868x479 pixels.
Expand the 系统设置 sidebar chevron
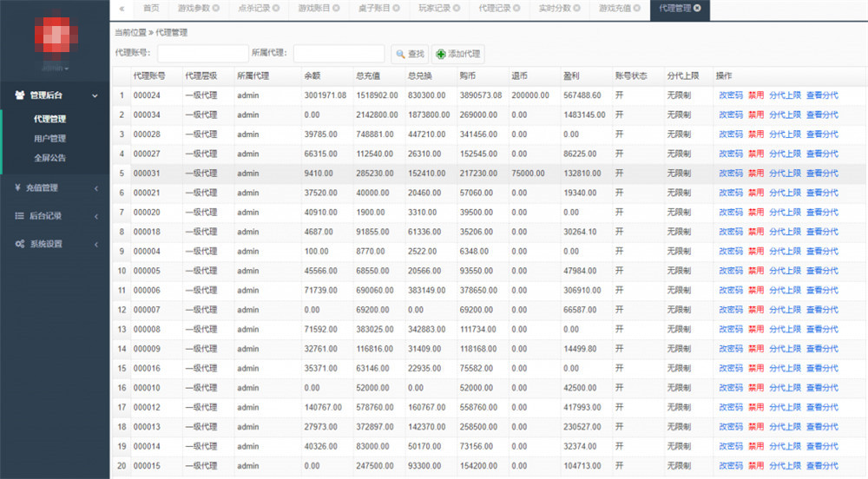95,245
